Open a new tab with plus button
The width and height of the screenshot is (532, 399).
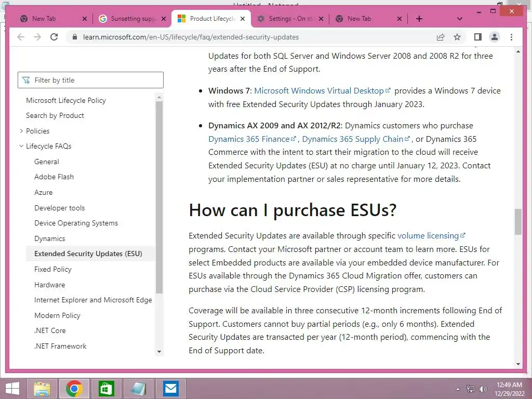(419, 19)
